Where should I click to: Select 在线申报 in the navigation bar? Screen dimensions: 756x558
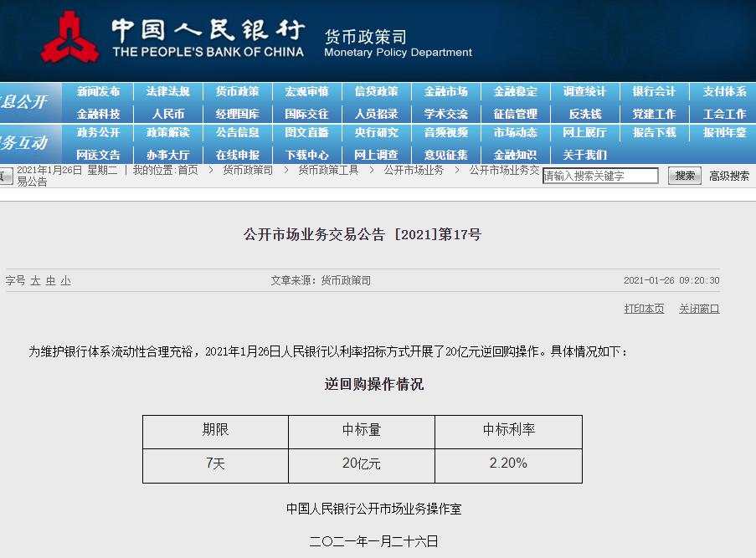click(237, 155)
